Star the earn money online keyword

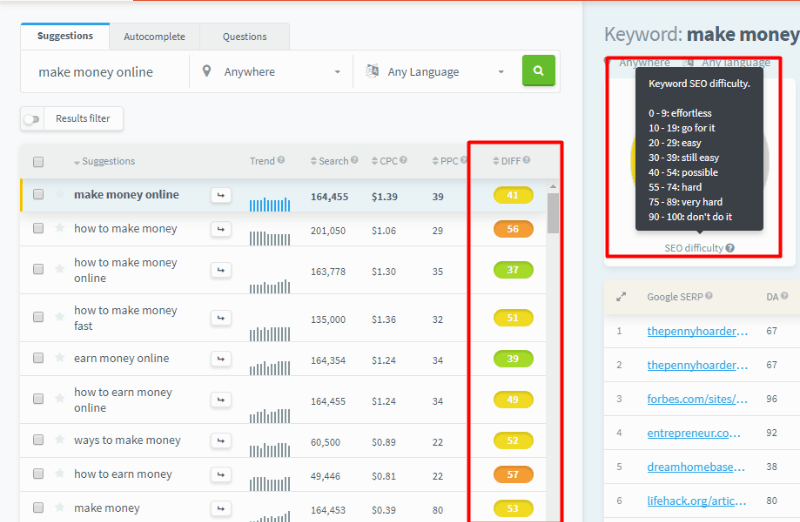[x=60, y=357]
